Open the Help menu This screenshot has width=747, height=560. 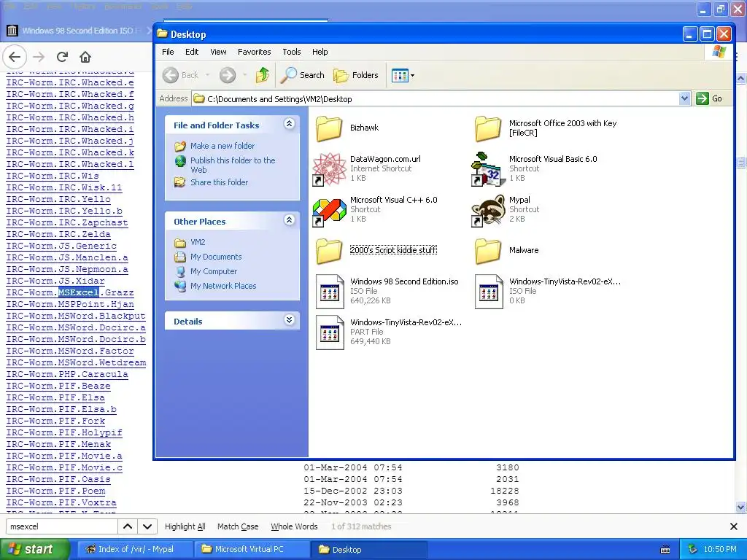pos(320,52)
